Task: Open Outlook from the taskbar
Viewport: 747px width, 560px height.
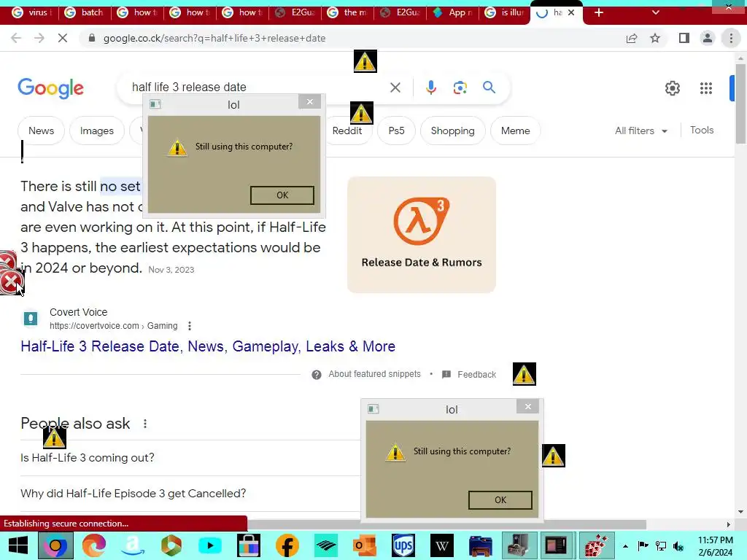Action: (x=365, y=545)
